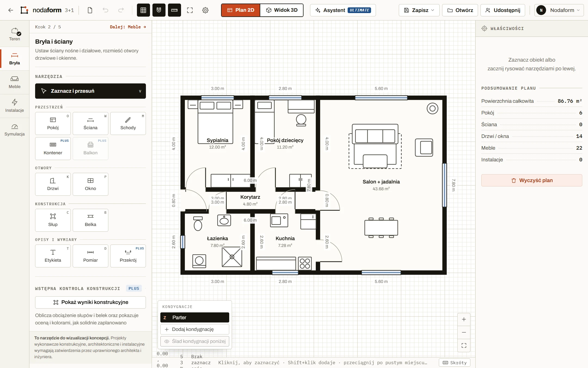Screen dimensions: 588x368
Task: Select the Pomiar measurement tool
Action: point(90,256)
